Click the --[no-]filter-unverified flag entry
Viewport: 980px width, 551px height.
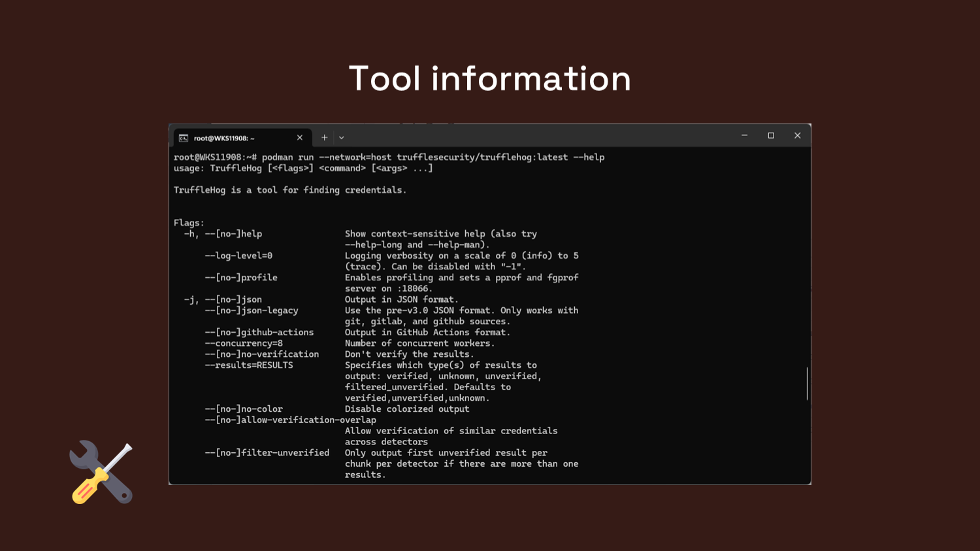(267, 452)
